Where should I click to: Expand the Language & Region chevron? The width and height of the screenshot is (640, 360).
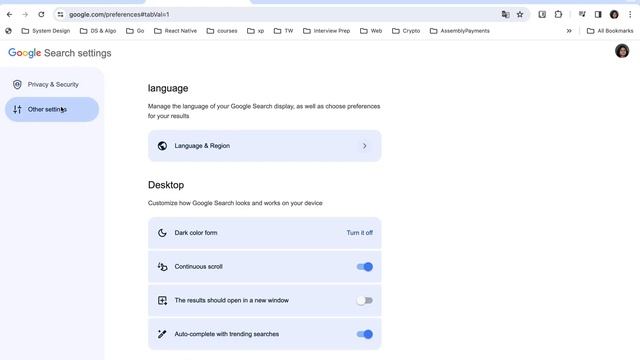pyautogui.click(x=364, y=146)
